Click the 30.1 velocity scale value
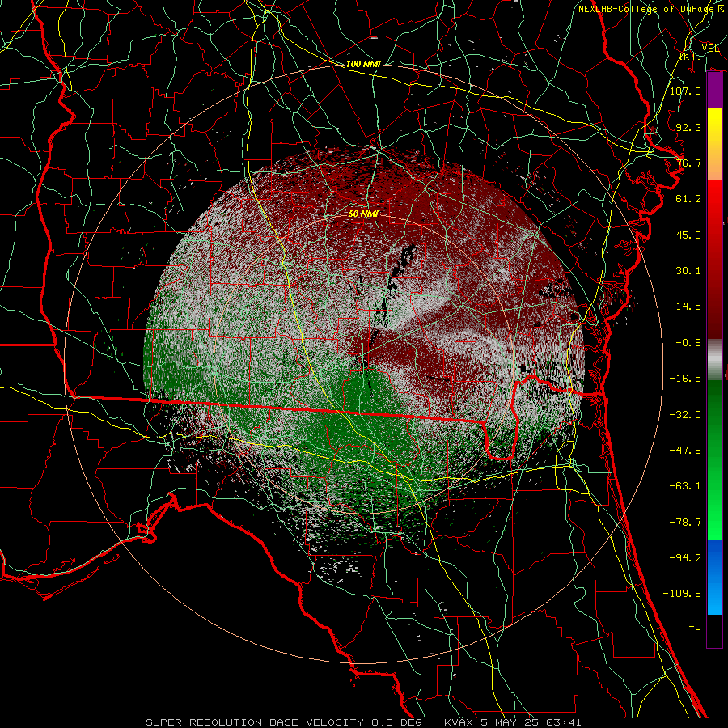This screenshot has width=728, height=728. tap(688, 271)
